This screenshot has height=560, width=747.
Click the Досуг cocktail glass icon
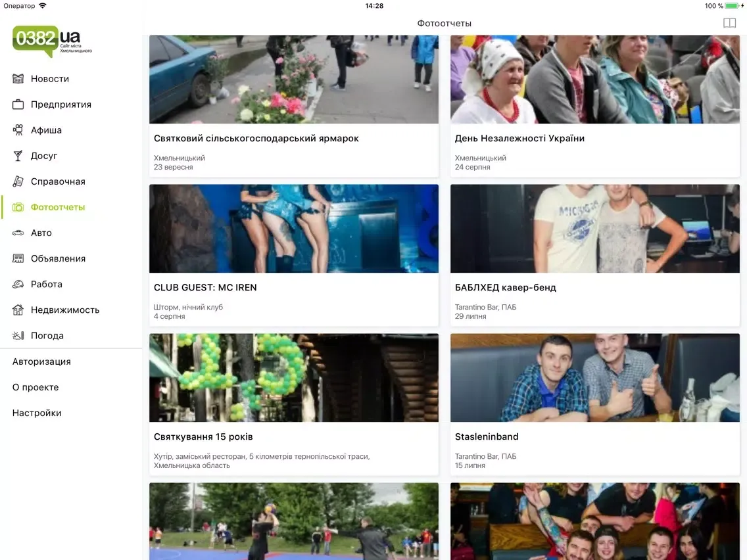(x=18, y=156)
